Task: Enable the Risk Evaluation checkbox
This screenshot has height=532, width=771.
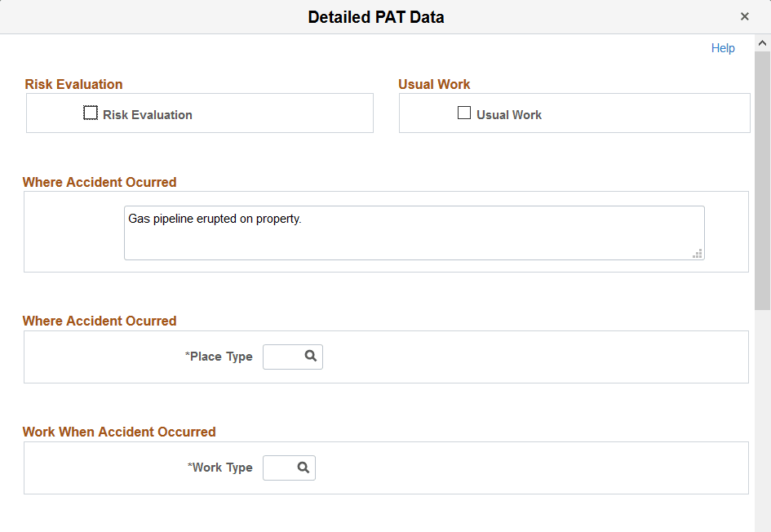Action: 91,113
